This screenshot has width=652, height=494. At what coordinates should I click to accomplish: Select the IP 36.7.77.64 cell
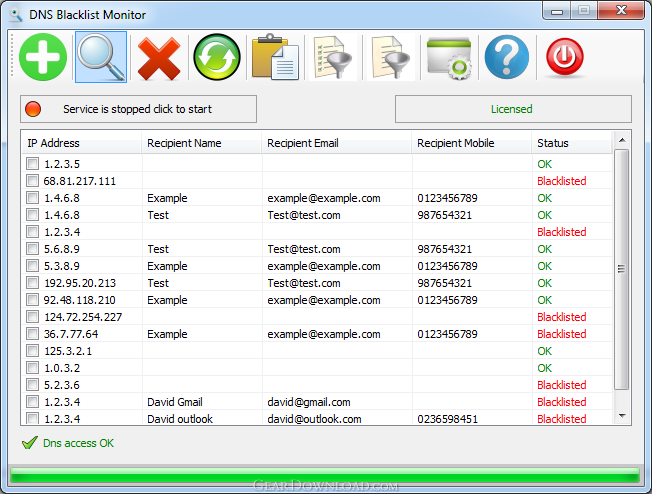click(71, 334)
